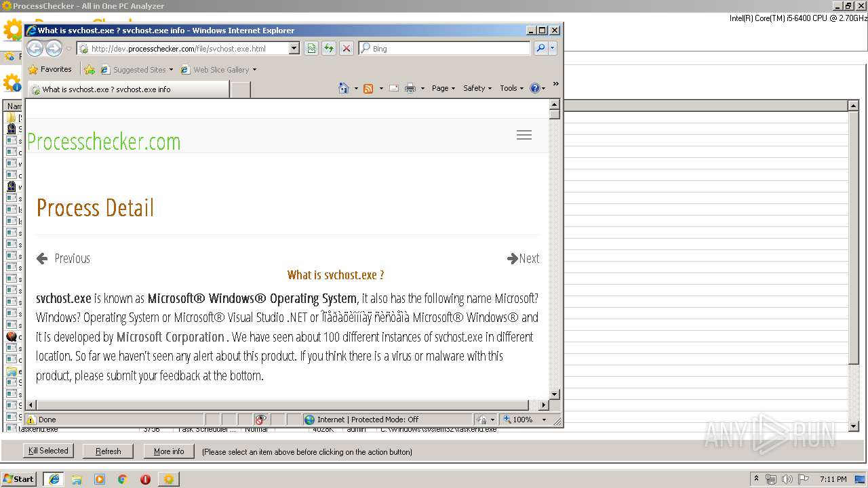868x488 pixels.
Task: Click the Help question mark icon
Action: tap(534, 88)
